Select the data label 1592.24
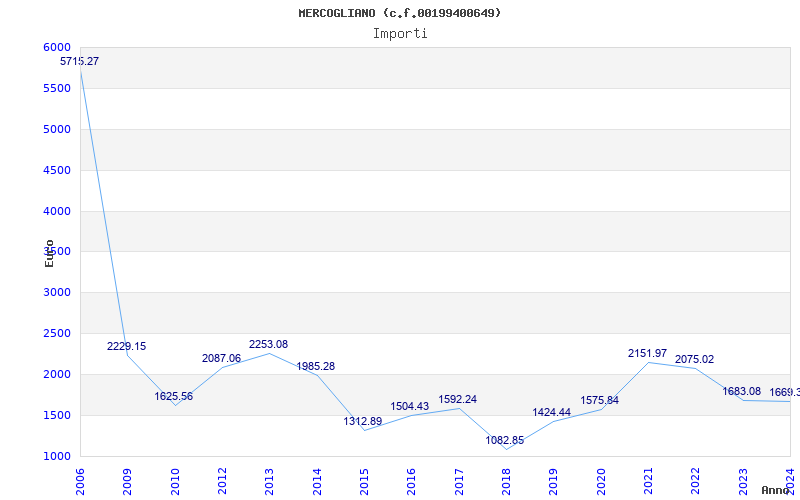The image size is (800, 500). 458,399
